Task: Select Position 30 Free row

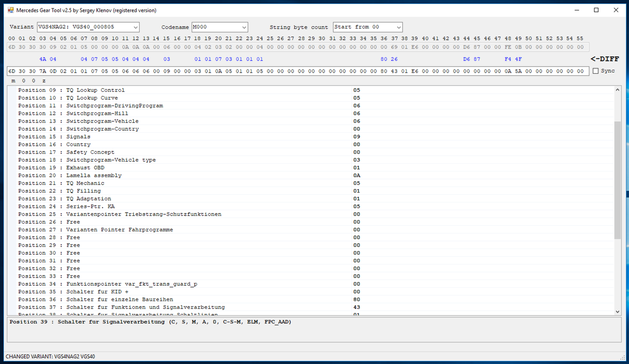Action: pos(311,253)
